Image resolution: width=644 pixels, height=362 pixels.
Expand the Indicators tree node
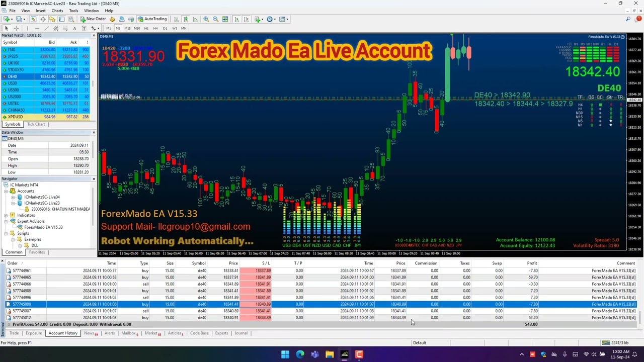(6, 215)
